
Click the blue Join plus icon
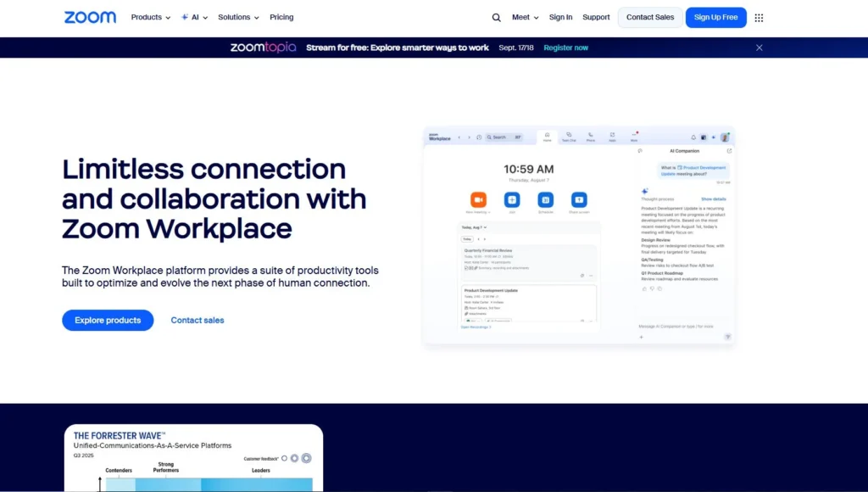click(512, 199)
